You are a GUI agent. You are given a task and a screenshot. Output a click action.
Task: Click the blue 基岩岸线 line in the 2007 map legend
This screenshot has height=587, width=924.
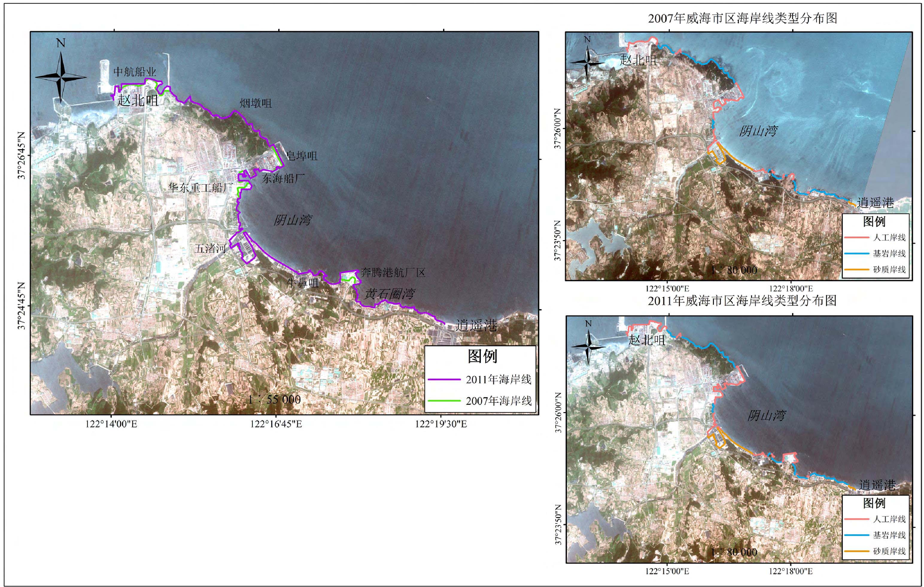click(x=856, y=254)
